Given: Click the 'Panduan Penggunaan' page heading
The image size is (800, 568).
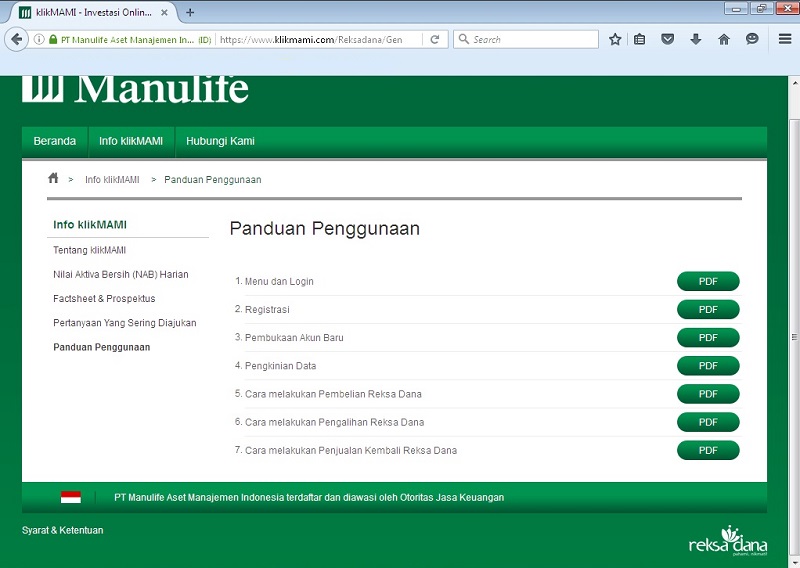Looking at the screenshot, I should [x=324, y=229].
